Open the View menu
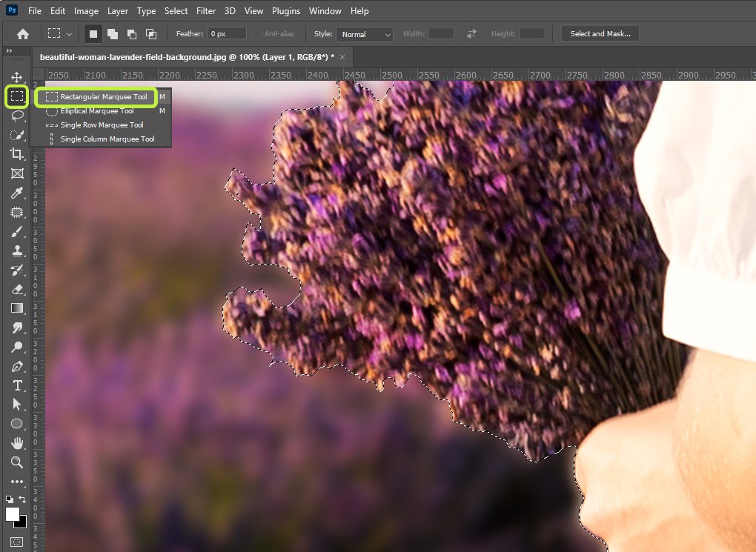 (253, 10)
